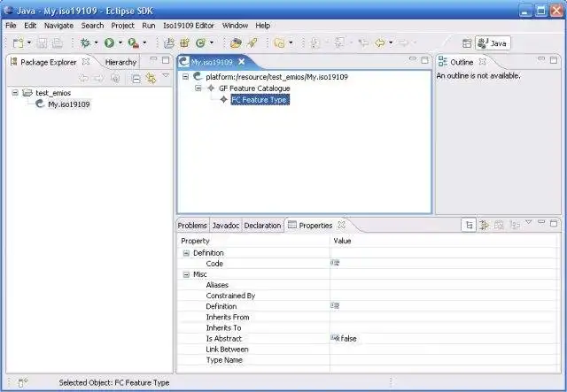The height and width of the screenshot is (392, 567).
Task: Collapse the Definition property category
Action: (x=186, y=253)
